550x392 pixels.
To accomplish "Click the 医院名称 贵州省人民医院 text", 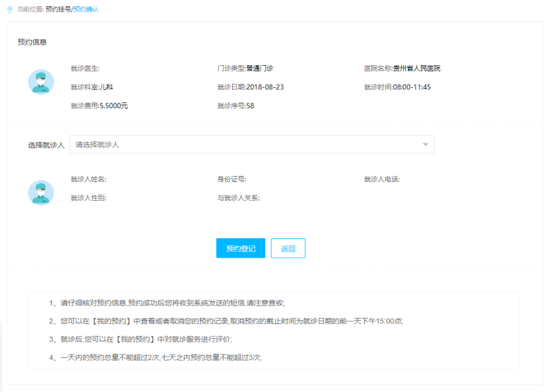I will pos(402,69).
